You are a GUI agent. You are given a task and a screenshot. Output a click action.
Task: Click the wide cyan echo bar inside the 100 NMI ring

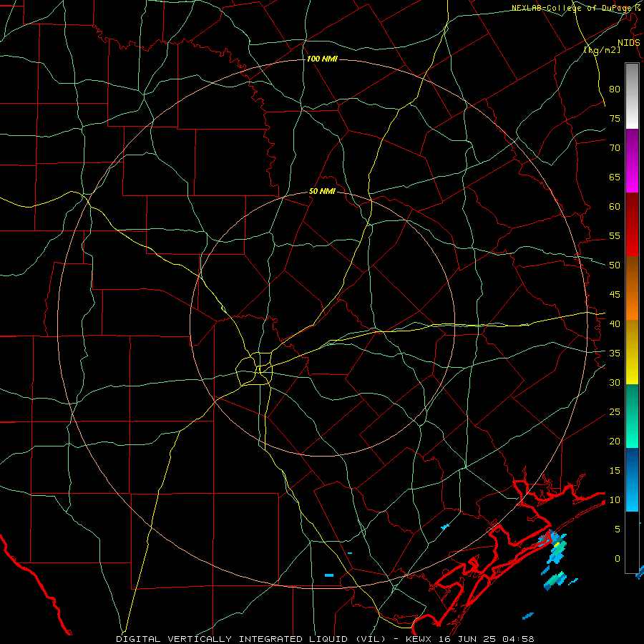[329, 575]
